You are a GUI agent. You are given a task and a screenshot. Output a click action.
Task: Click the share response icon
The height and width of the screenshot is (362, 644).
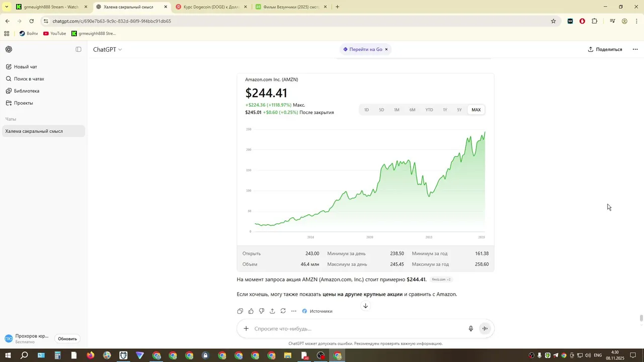tap(272, 311)
